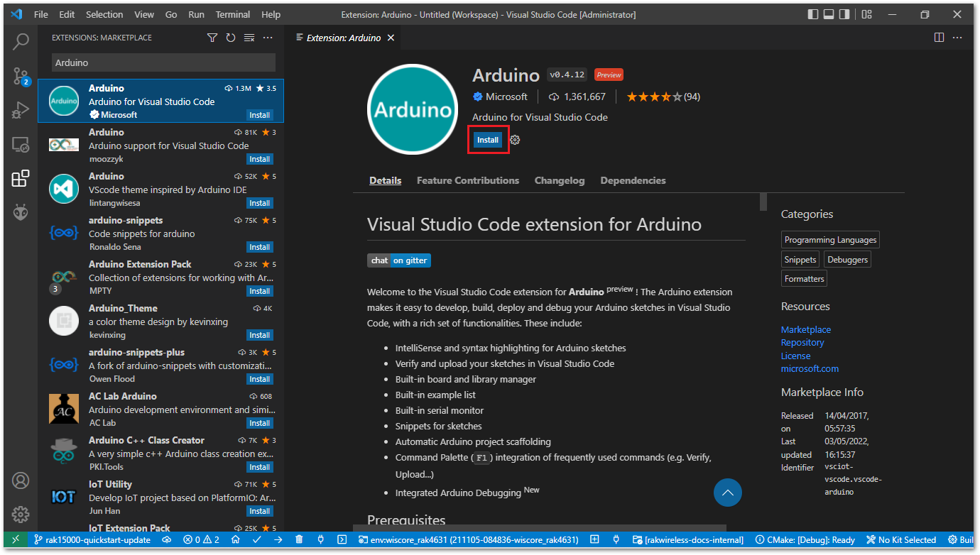
Task: Clear extensions search results icon
Action: click(x=249, y=38)
